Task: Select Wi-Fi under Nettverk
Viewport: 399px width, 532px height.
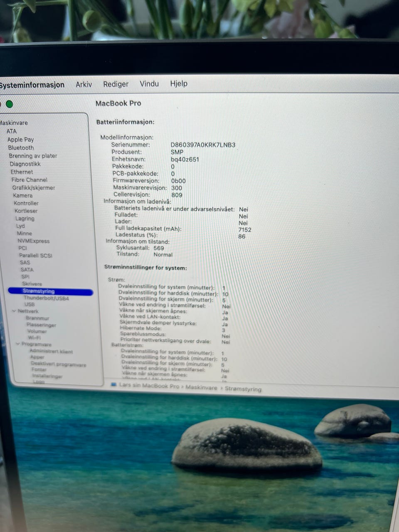Action: 34,337
